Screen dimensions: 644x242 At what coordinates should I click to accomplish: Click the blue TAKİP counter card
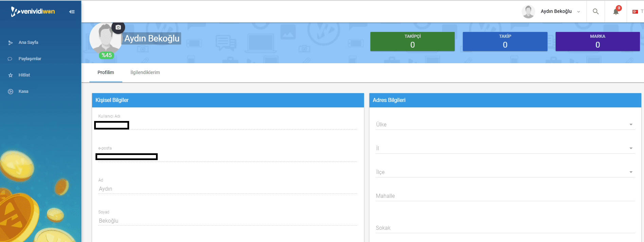tap(505, 41)
